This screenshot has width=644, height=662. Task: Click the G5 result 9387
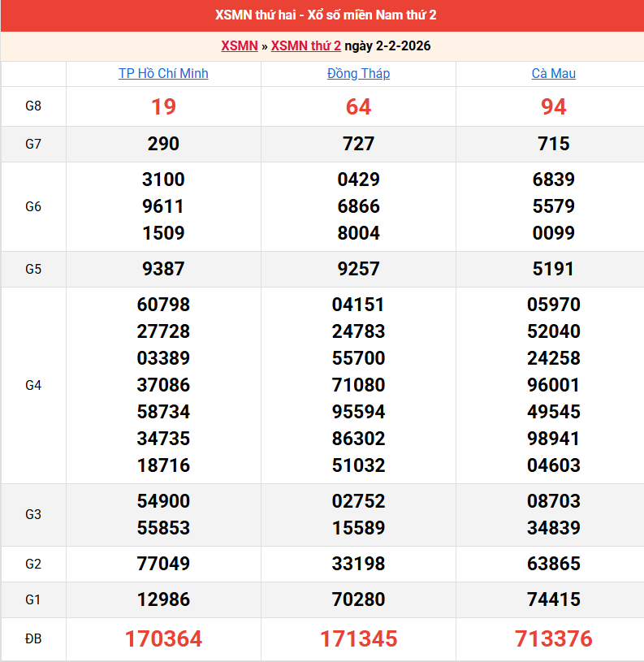click(x=163, y=269)
